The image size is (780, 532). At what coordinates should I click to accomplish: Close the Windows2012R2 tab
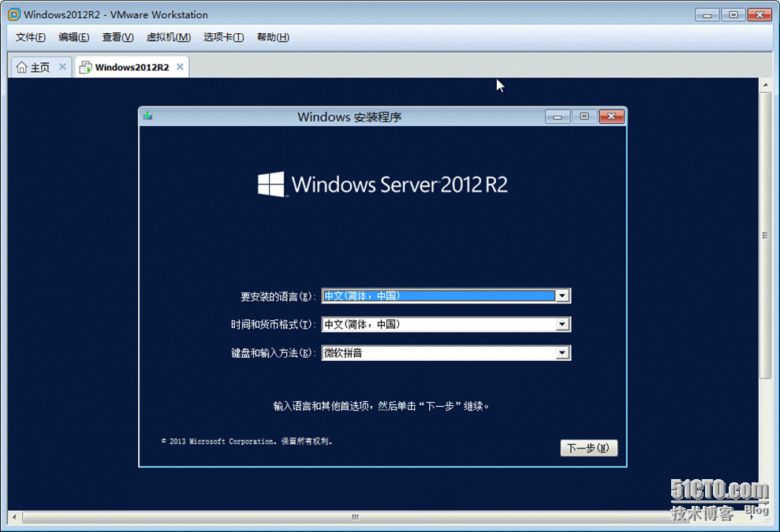pyautogui.click(x=180, y=67)
